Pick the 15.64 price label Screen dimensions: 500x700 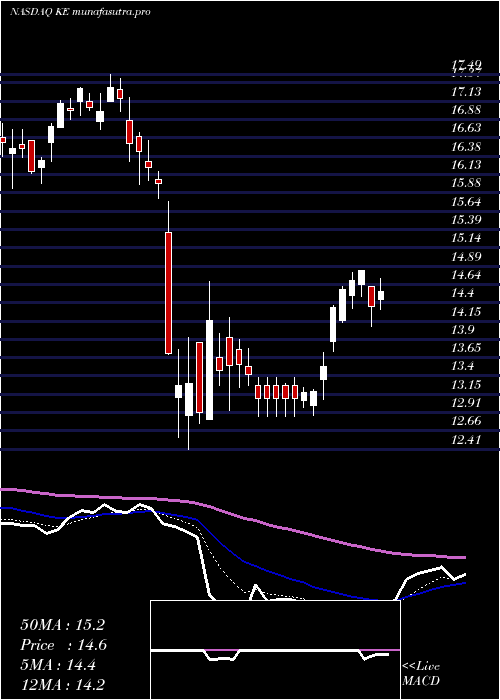pos(466,202)
